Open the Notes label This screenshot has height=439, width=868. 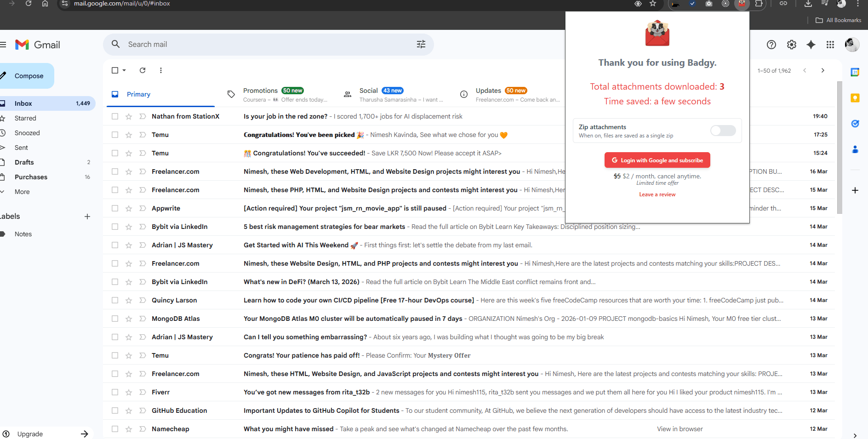pos(23,234)
